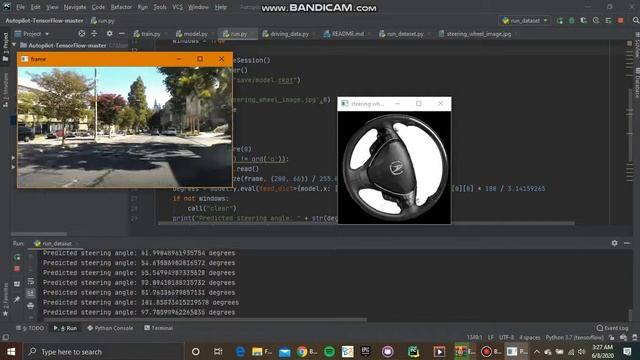This screenshot has width=640, height=360.
Task: Toggle tool window bars icon at bottom-left
Action: pyautogui.click(x=5, y=338)
